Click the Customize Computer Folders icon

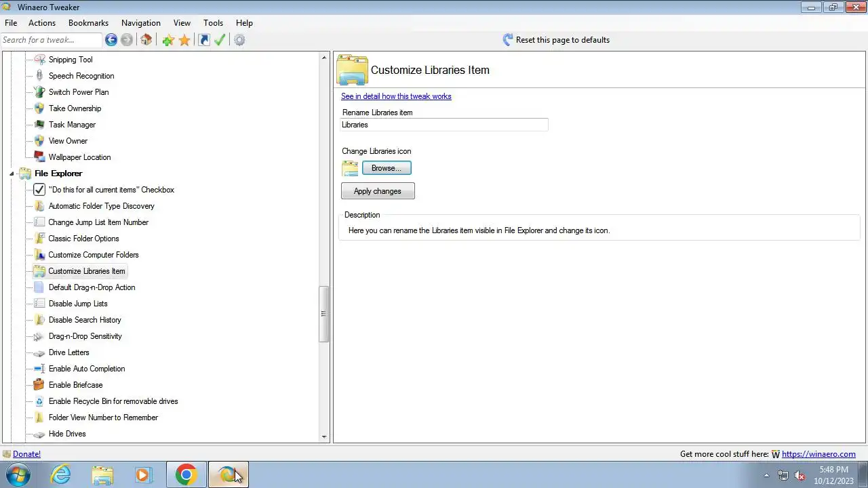click(x=39, y=255)
